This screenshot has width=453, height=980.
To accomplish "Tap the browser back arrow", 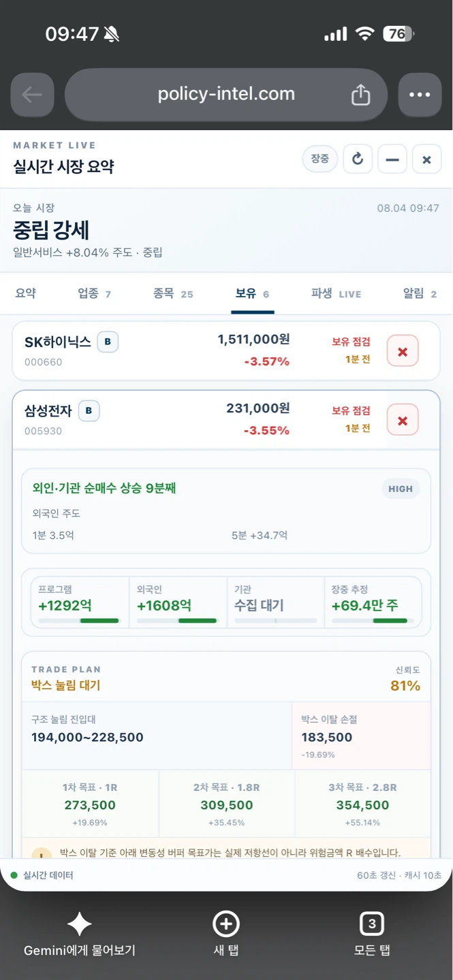I will 32,95.
